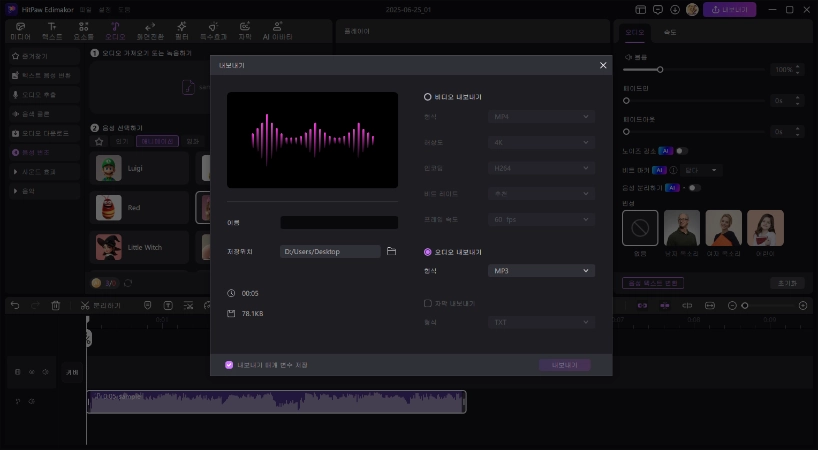Open the feedback message icon in title bar

658,9
